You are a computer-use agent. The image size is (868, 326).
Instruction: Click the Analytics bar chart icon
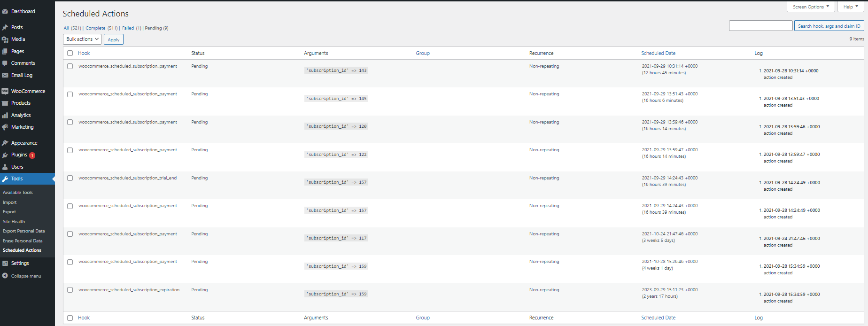point(5,115)
